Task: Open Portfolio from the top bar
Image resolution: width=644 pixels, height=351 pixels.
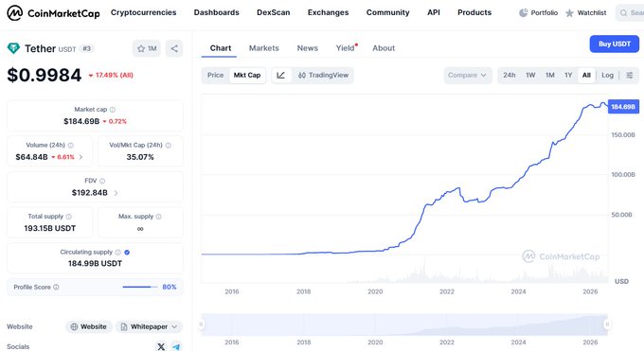Action: coord(538,12)
